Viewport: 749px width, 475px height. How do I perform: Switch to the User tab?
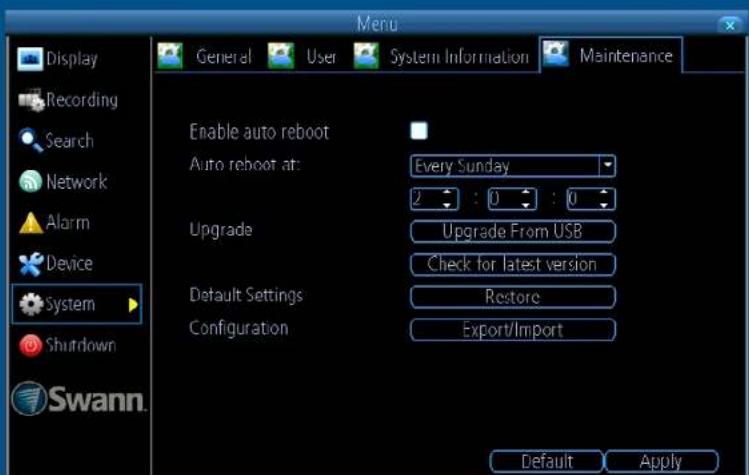pos(321,57)
